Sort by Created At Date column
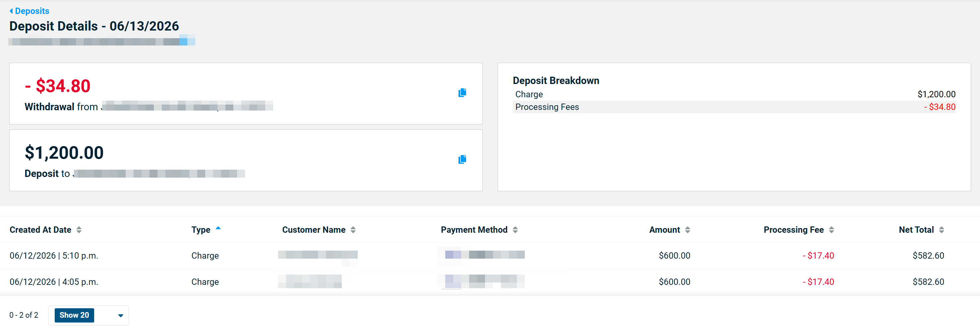The image size is (980, 329). [79, 230]
